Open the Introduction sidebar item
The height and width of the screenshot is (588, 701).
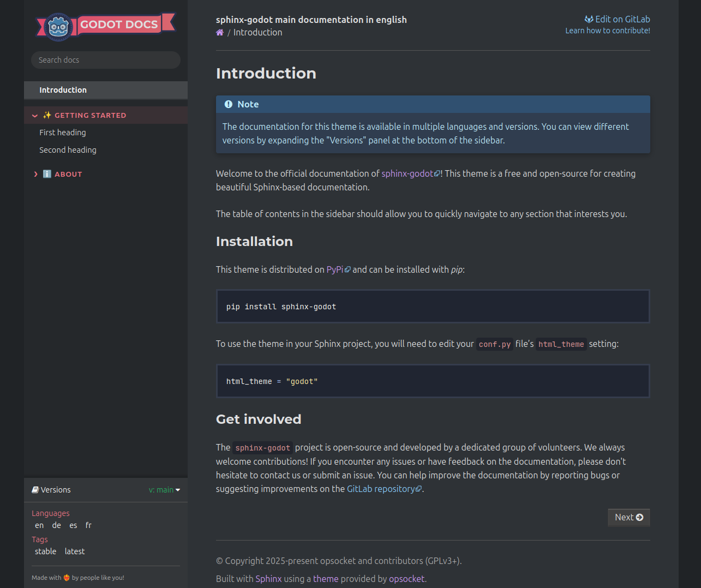point(63,90)
